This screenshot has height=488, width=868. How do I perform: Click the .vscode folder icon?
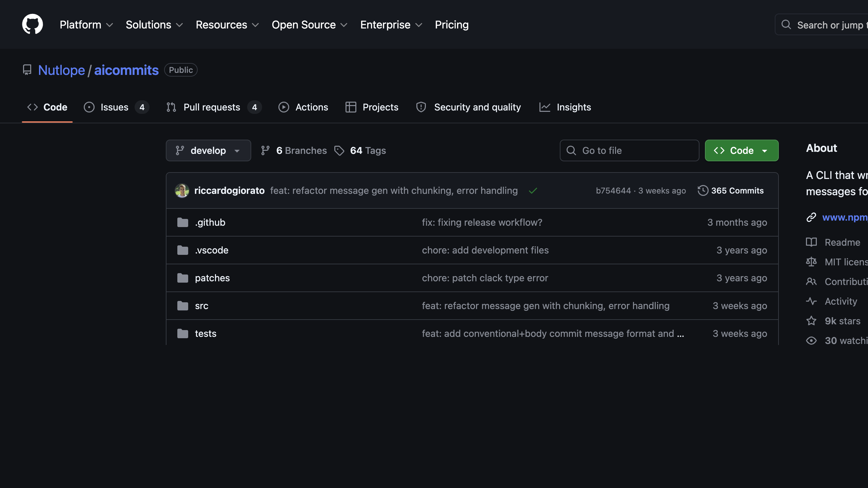tap(183, 250)
